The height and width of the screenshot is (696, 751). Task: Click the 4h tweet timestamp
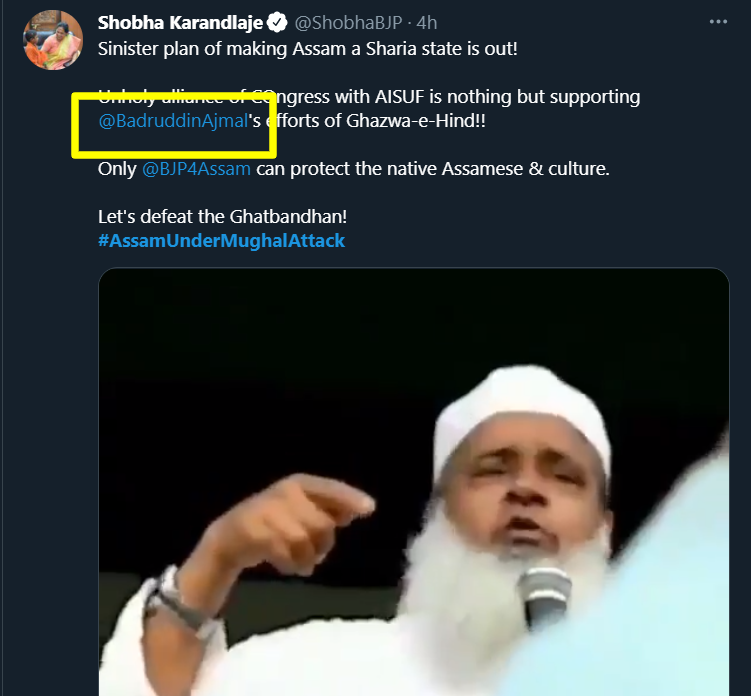point(426,22)
